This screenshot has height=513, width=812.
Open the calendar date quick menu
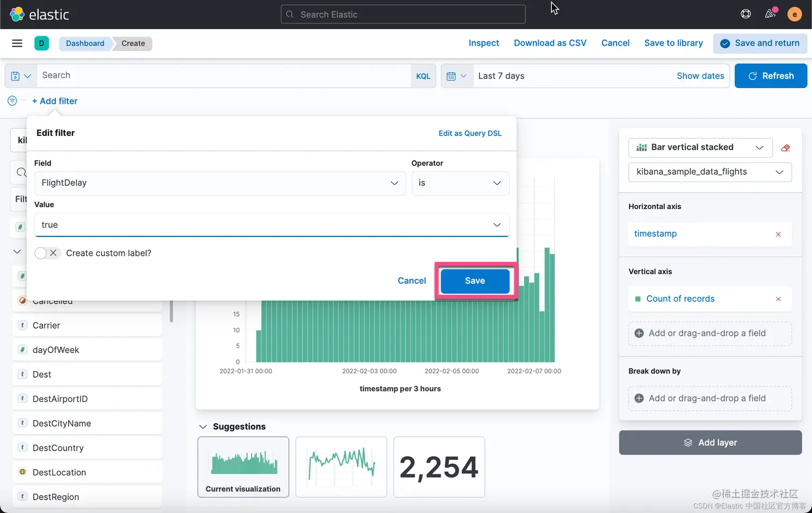[456, 76]
